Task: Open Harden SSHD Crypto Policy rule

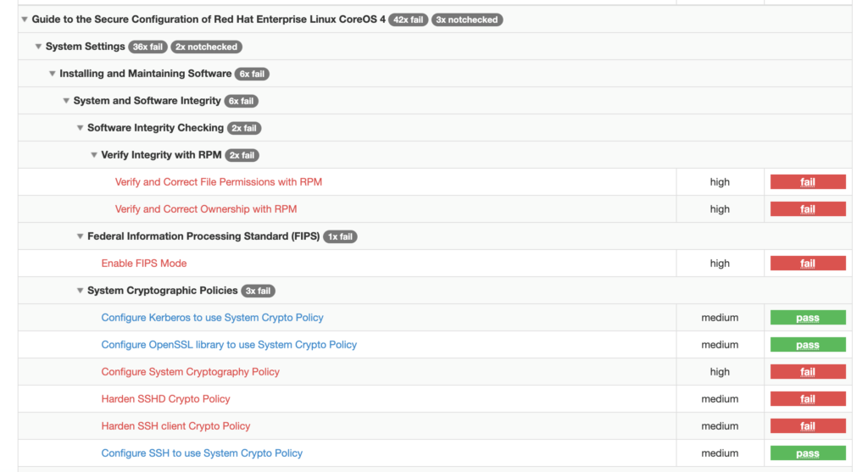Action: tap(165, 399)
